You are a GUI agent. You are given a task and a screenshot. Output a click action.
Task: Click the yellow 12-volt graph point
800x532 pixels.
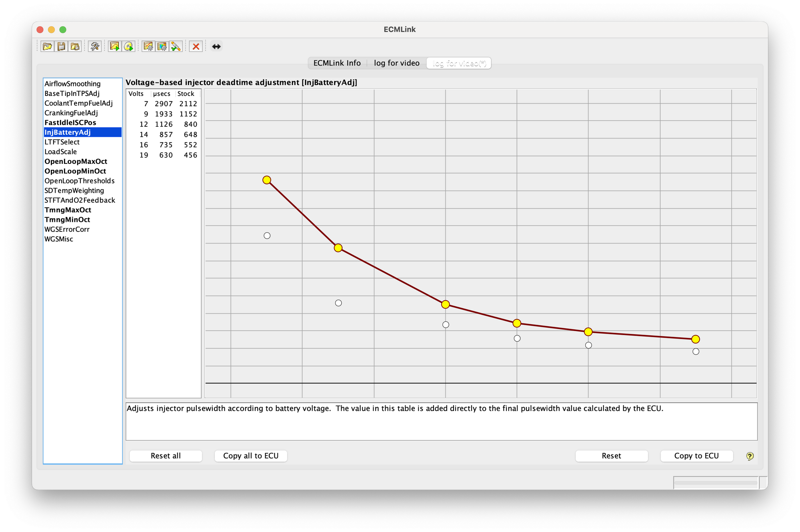(446, 305)
